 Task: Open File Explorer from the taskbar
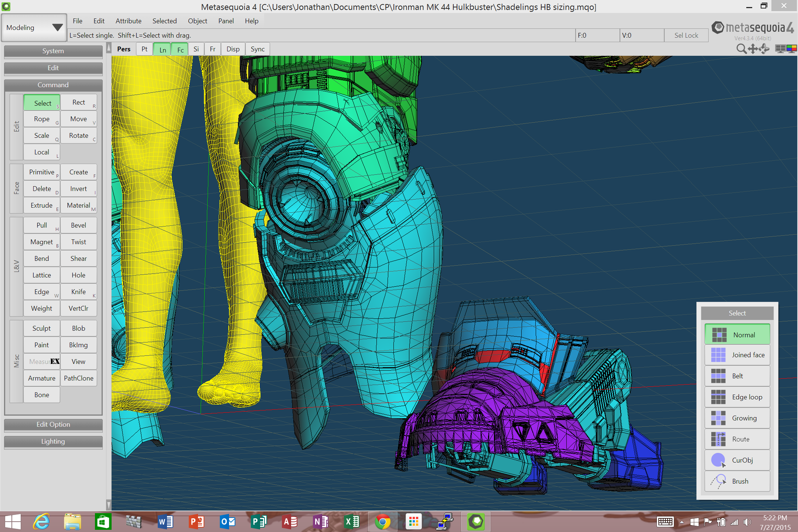(72, 522)
